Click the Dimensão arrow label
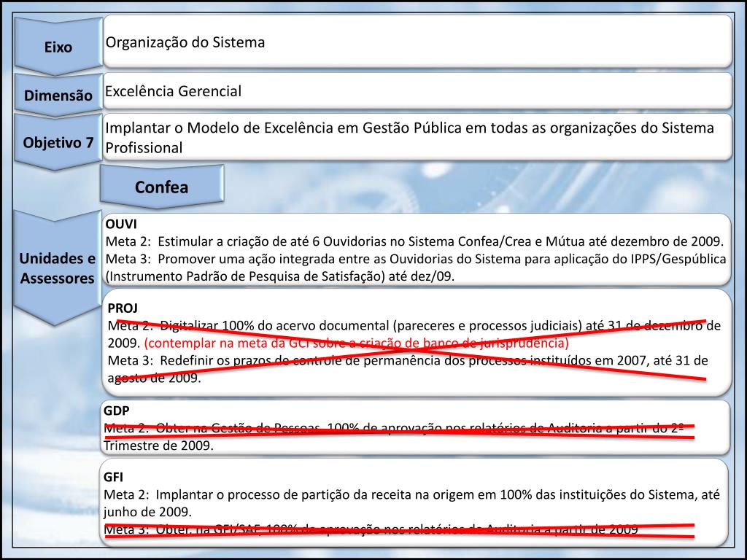 point(58,95)
